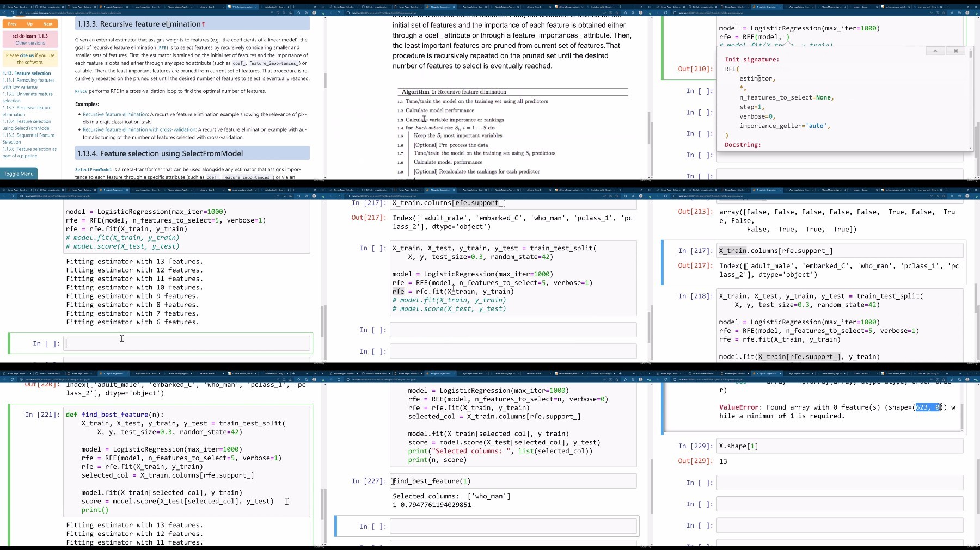Click the 'find_best_feature(1)' input cell
This screenshot has height=550, width=980.
click(x=513, y=481)
